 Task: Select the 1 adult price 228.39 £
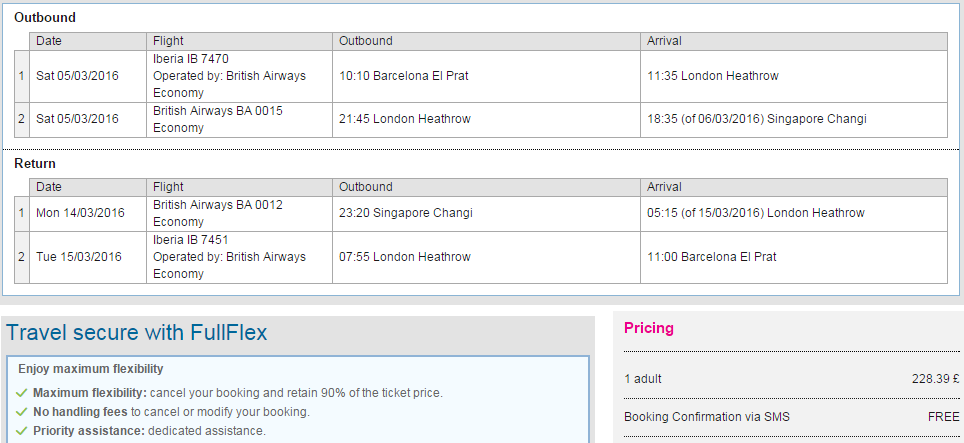[x=935, y=379]
